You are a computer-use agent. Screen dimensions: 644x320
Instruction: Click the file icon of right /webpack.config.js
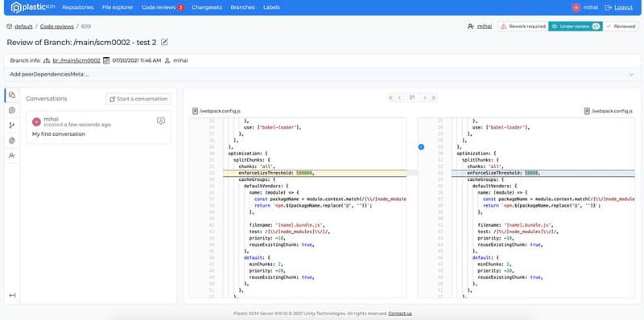pyautogui.click(x=588, y=111)
